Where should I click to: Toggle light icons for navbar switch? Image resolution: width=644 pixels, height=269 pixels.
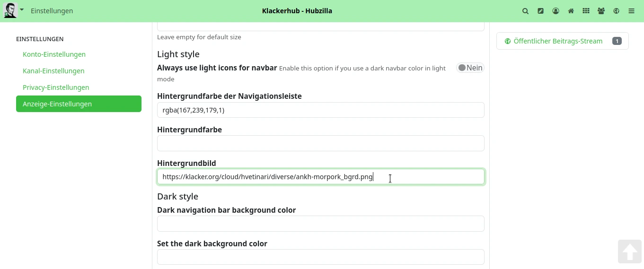(470, 68)
